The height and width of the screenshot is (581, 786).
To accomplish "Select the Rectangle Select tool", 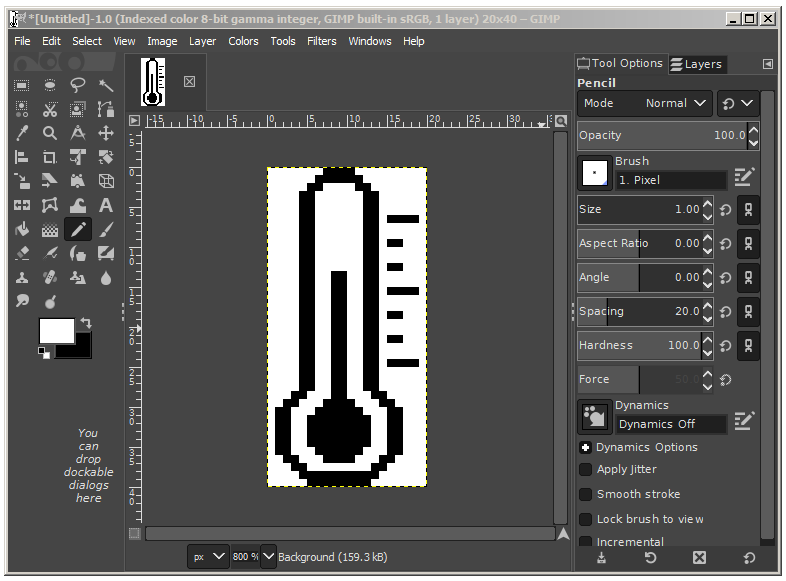I will point(22,86).
